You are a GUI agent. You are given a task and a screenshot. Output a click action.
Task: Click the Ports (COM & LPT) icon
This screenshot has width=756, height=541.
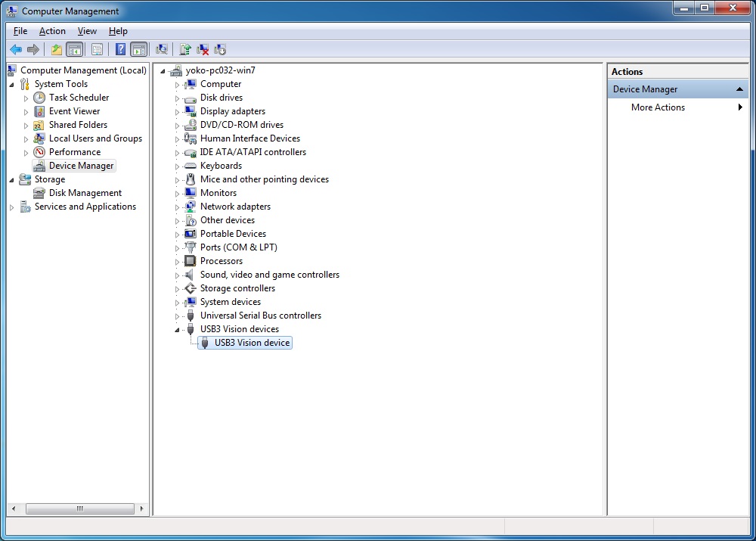click(191, 247)
